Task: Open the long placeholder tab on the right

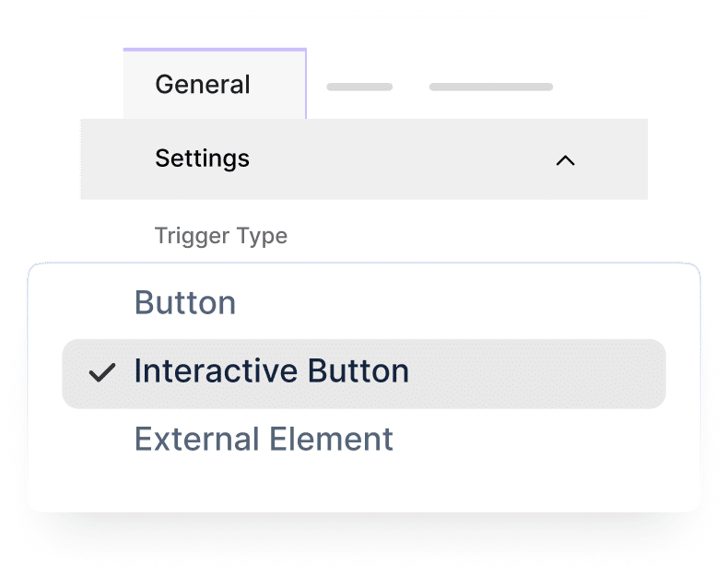Action: [490, 88]
